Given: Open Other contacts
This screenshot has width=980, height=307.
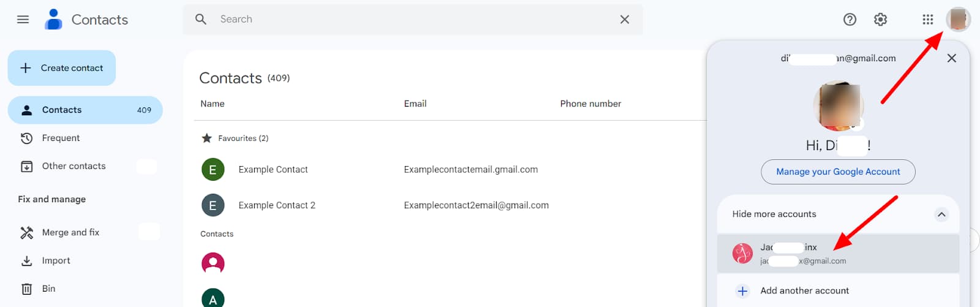Looking at the screenshot, I should point(73,166).
